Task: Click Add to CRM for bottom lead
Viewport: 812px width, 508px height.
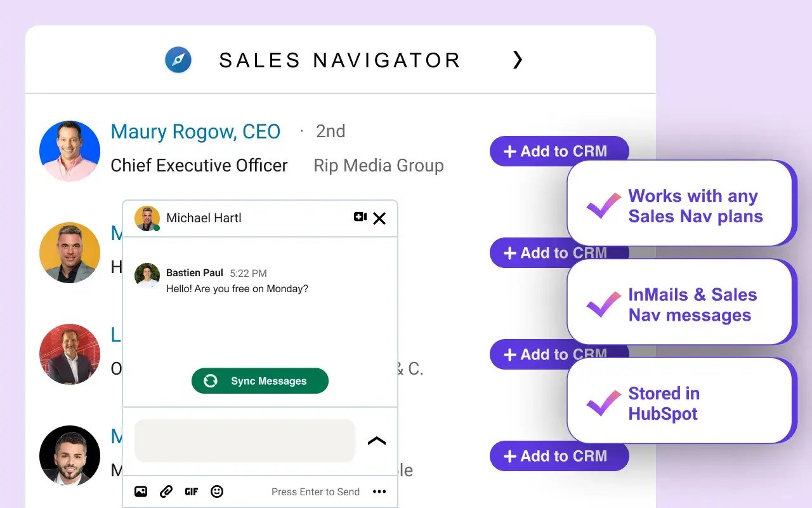Action: pos(559,456)
